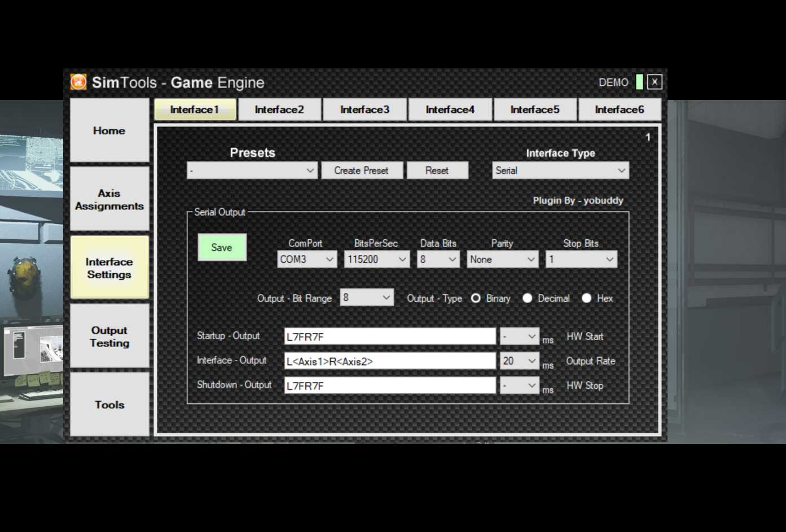Image resolution: width=786 pixels, height=532 pixels.
Task: Go to the Interface4 tab
Action: click(450, 109)
